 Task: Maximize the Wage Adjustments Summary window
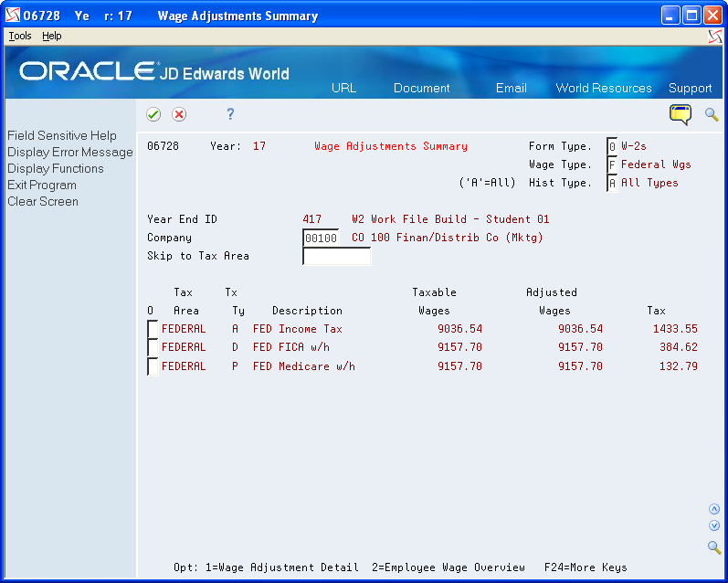pyautogui.click(x=691, y=16)
